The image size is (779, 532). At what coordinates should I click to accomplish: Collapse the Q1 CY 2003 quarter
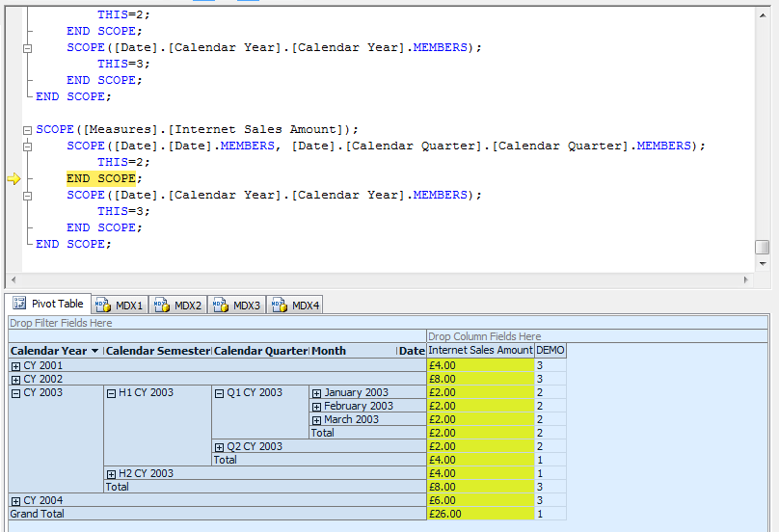[x=219, y=393]
